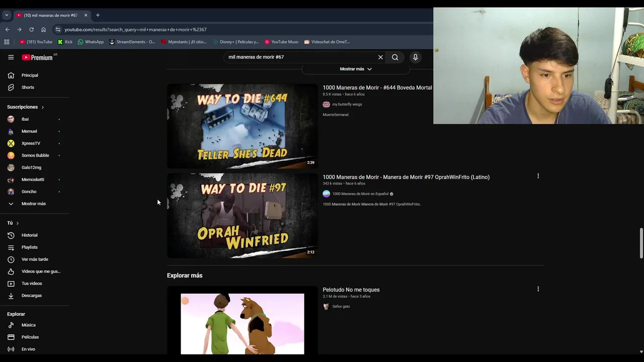This screenshot has width=644, height=362.
Task: Reload the page
Action: click(x=31, y=30)
